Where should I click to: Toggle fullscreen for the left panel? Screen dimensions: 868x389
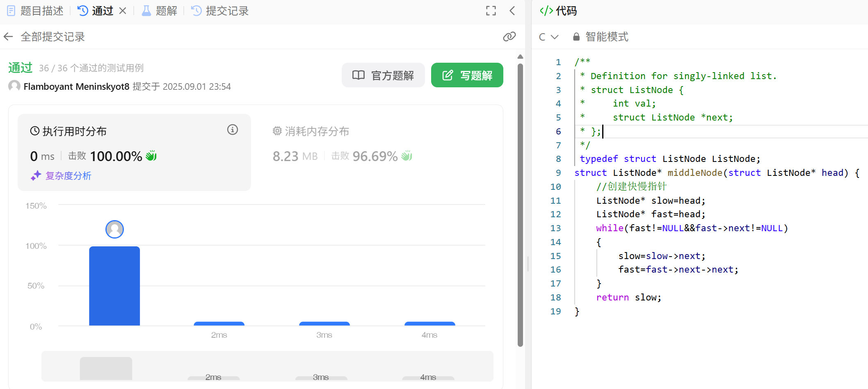tap(491, 11)
